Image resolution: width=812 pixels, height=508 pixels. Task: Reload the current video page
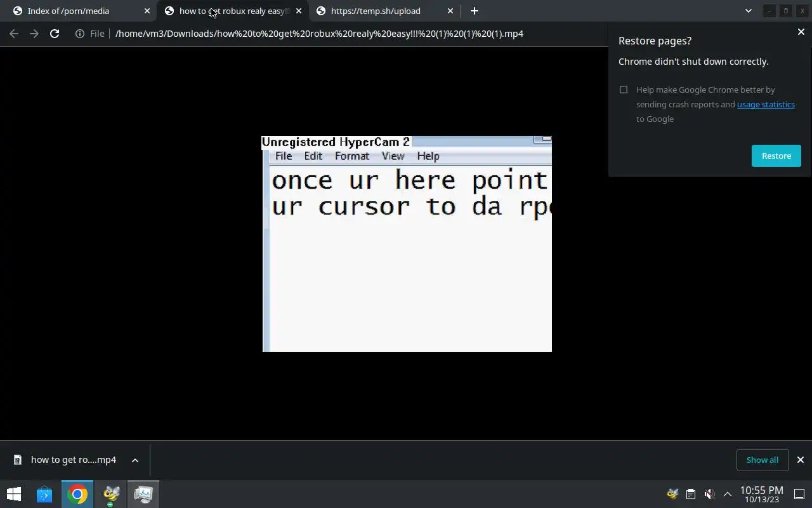pos(55,34)
